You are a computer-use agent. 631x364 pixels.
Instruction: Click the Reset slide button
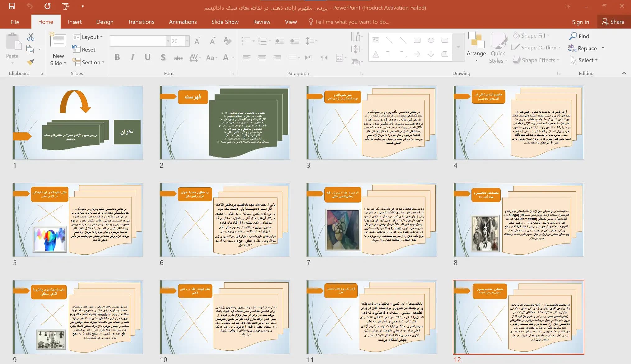84,49
